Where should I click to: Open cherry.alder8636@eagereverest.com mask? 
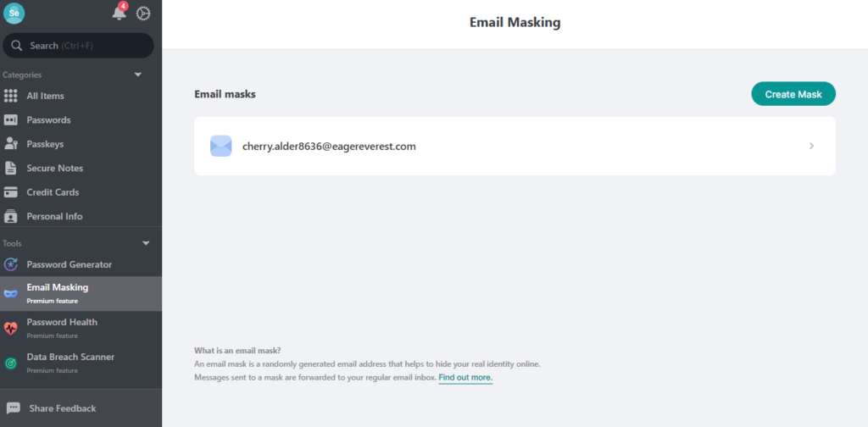click(x=515, y=146)
